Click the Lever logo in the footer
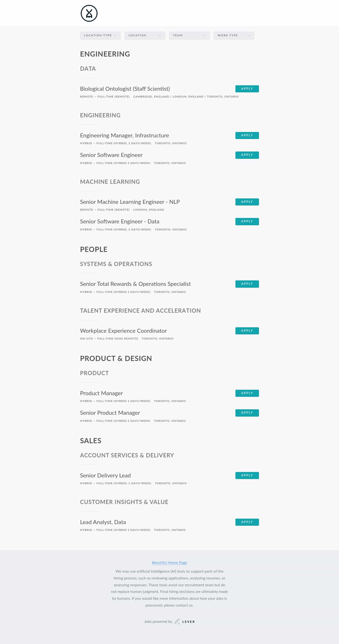This screenshot has height=644, width=339. point(185,622)
